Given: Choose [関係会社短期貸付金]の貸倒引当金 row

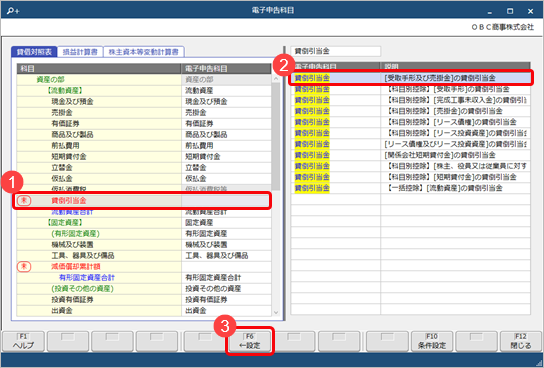Looking at the screenshot, I should (410, 155).
